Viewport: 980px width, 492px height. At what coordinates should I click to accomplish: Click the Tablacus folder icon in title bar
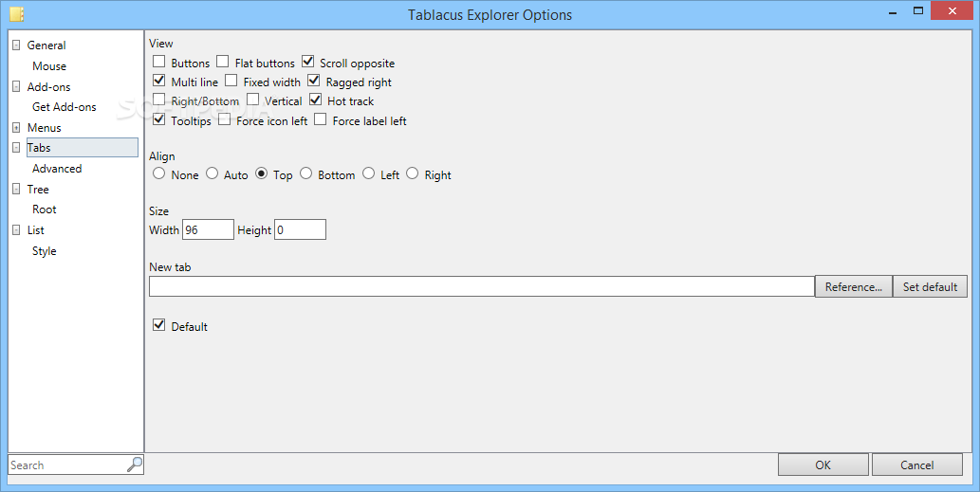(17, 14)
